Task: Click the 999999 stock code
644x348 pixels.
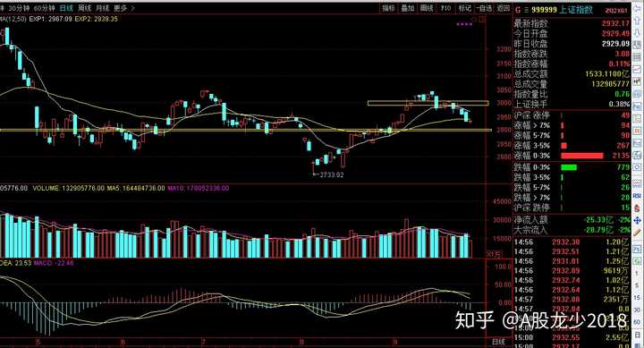Action: click(544, 10)
